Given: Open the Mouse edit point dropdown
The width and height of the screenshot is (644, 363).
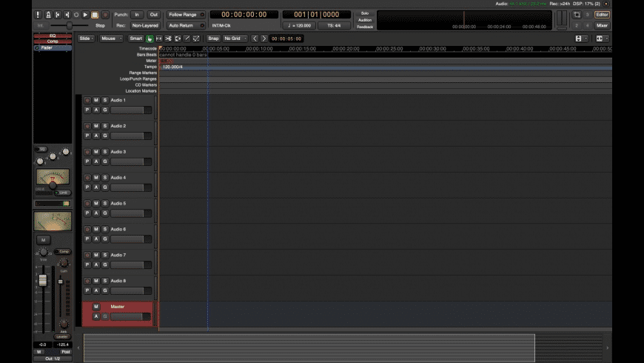Looking at the screenshot, I should coord(111,39).
